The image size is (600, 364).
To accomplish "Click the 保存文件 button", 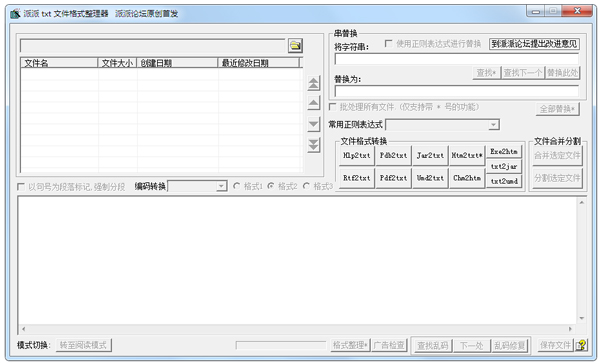I will [555, 345].
